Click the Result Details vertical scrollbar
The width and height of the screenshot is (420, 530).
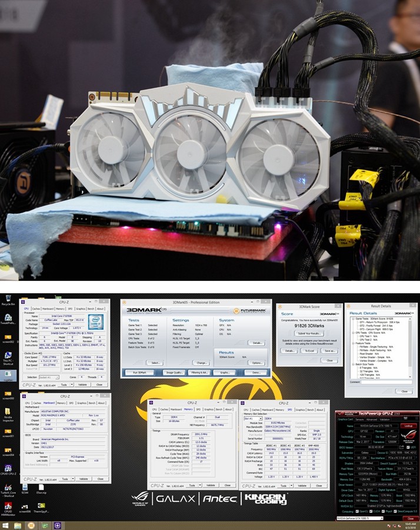pos(410,347)
